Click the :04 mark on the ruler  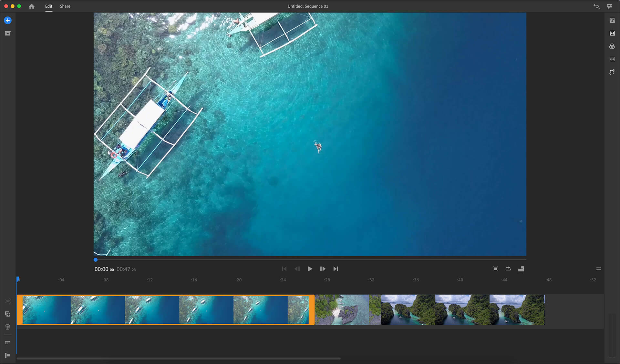(x=61, y=280)
